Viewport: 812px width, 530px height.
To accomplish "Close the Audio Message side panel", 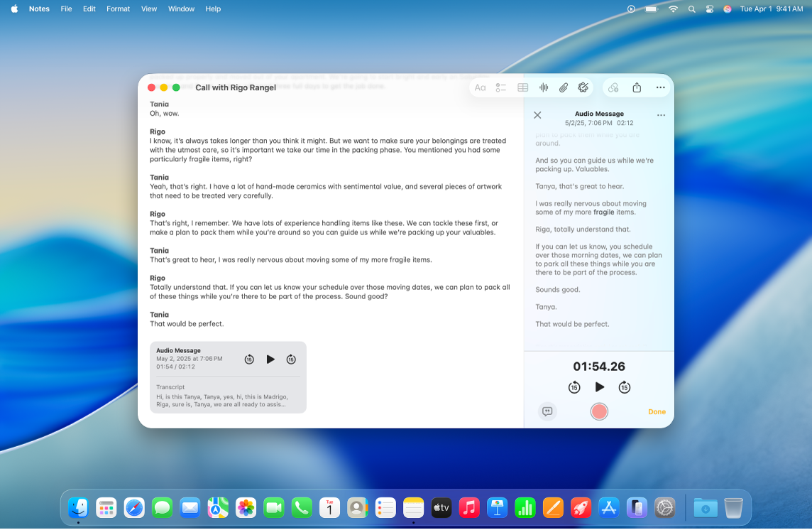I will click(x=537, y=114).
